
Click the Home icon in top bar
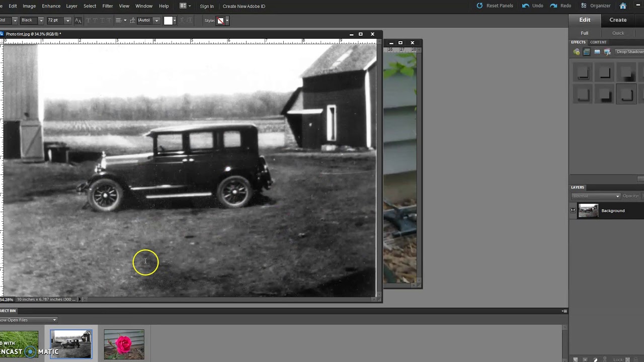click(623, 6)
